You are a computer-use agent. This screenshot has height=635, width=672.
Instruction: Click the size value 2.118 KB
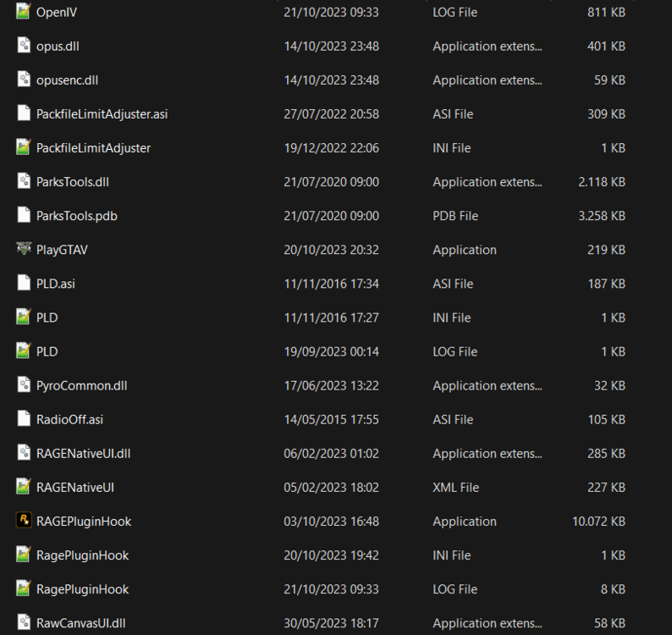coord(602,182)
